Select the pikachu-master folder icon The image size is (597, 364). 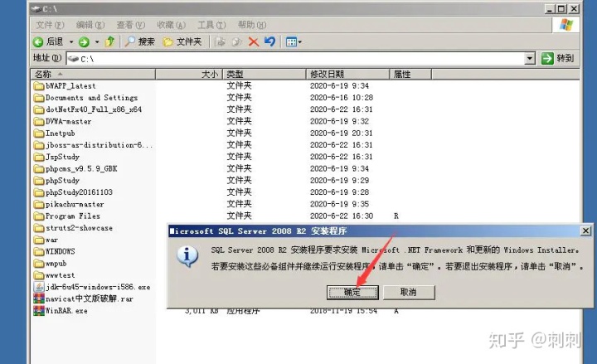click(x=39, y=204)
